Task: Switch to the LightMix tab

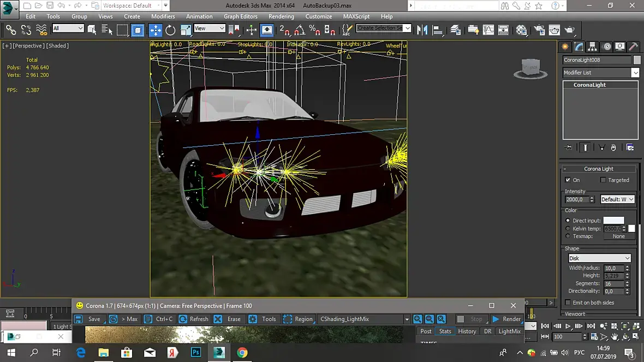Action: click(509, 331)
